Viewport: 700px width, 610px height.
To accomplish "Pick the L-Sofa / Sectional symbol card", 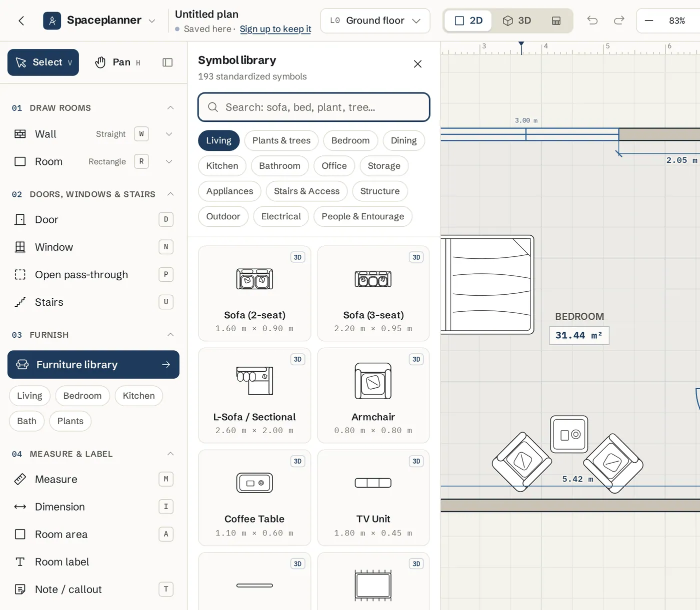I will [x=254, y=395].
